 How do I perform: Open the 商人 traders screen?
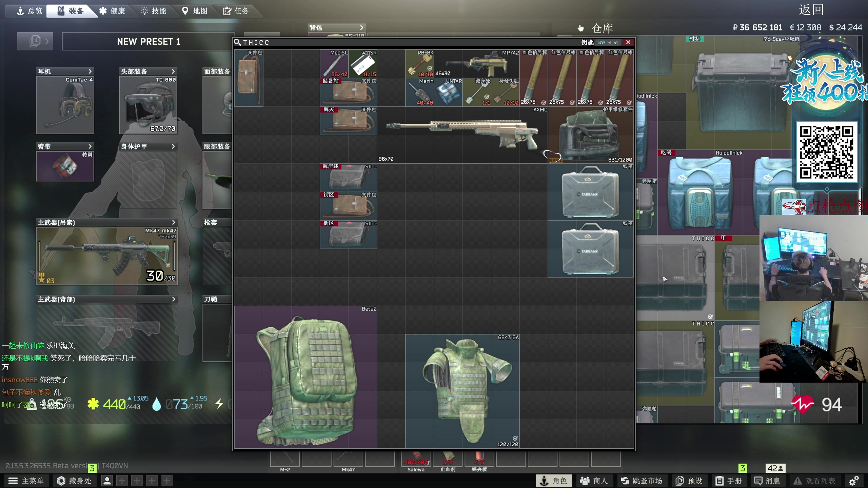(594, 481)
